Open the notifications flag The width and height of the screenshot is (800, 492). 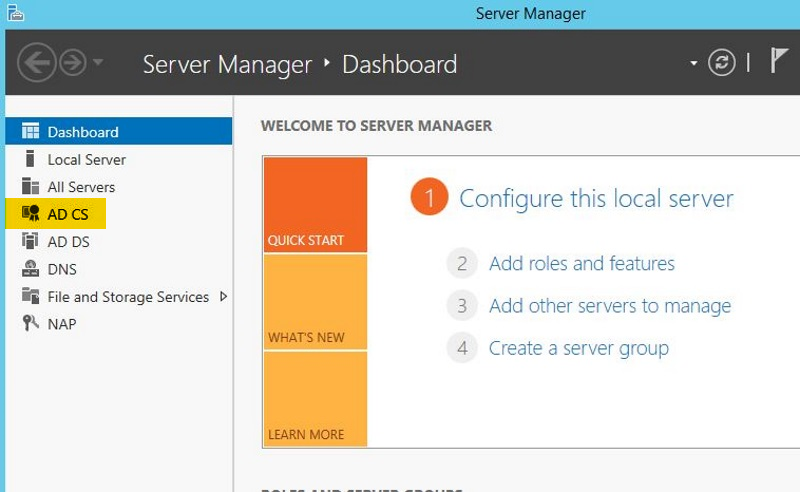780,62
